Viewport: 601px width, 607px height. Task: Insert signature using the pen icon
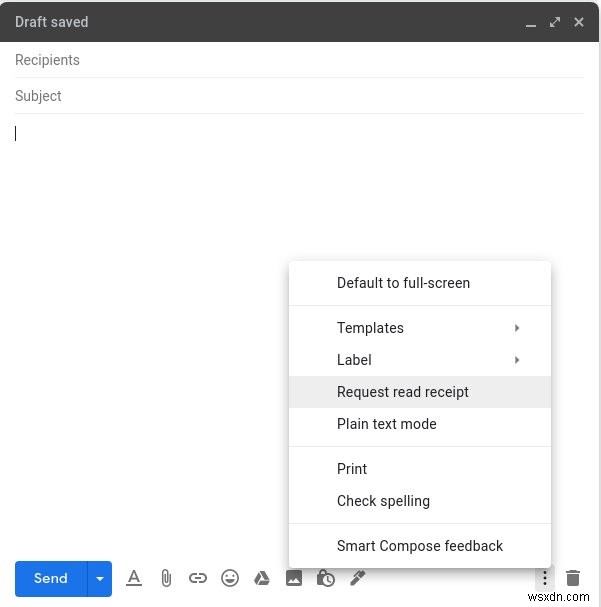coord(358,578)
